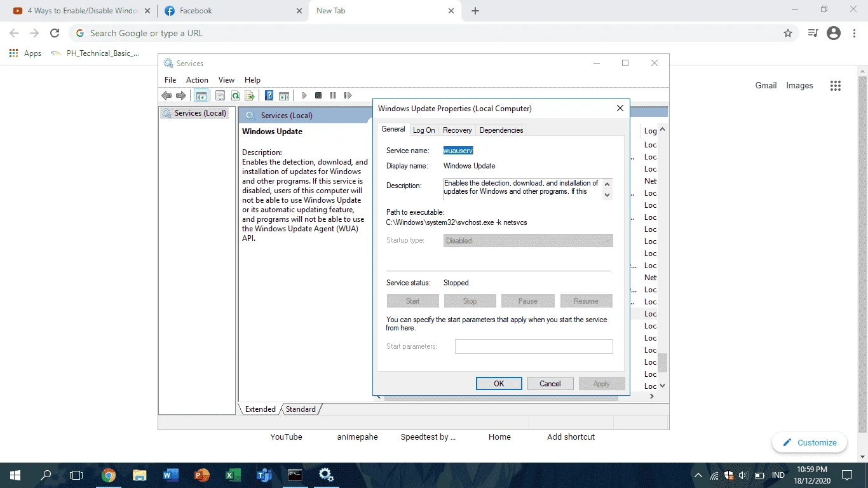
Task: Switch to the 4 Ways to Enable/Disable tab
Action: coord(81,11)
